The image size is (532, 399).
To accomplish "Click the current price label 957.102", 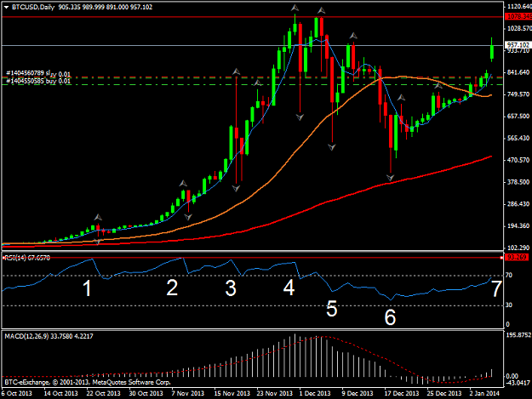I will [x=518, y=45].
